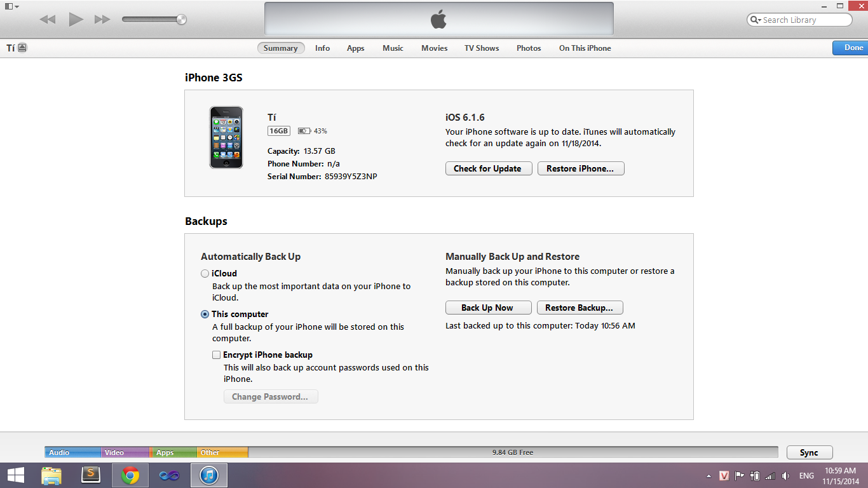Click the 16GB capacity badge

(279, 131)
